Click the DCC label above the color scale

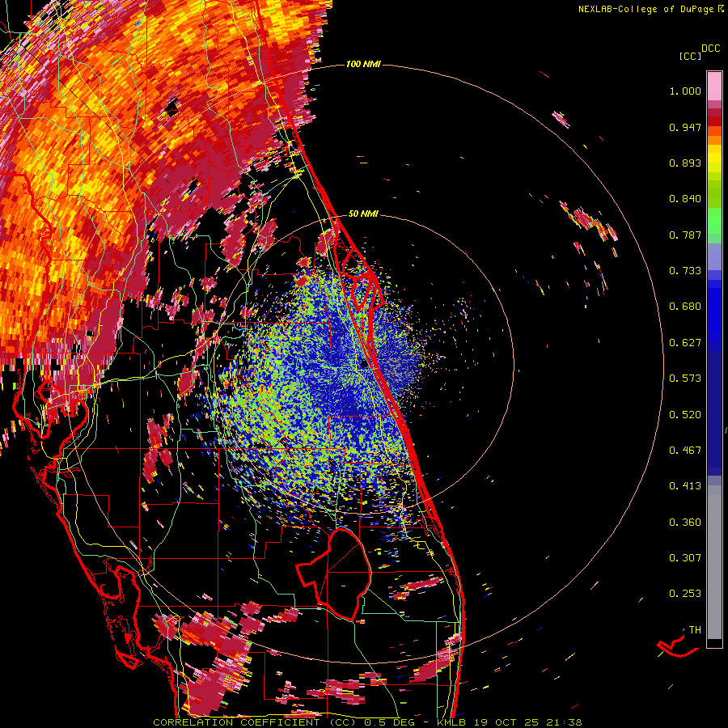pos(710,49)
